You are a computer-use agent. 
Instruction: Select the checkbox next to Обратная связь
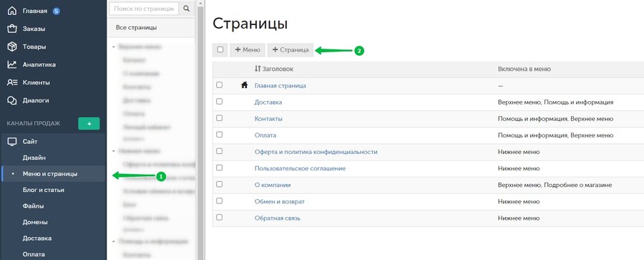pos(220,217)
